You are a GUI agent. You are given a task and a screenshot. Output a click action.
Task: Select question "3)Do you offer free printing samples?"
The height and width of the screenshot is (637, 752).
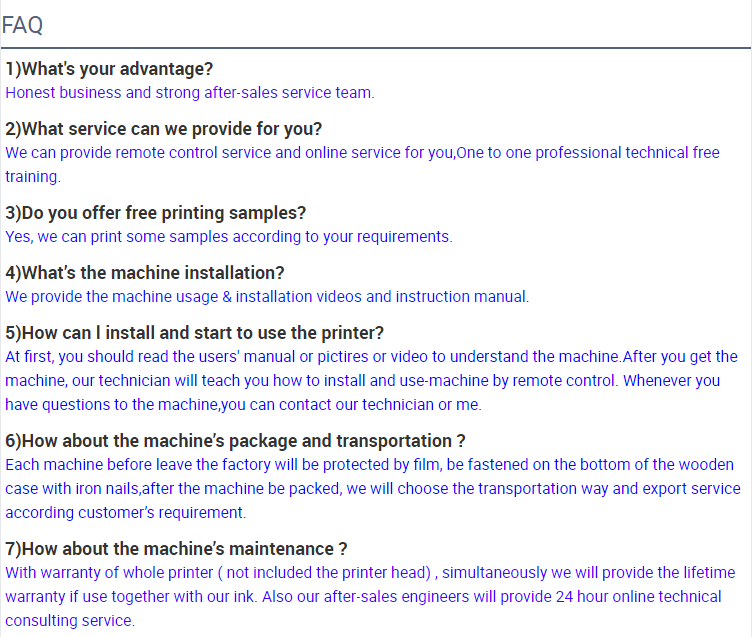(x=155, y=213)
